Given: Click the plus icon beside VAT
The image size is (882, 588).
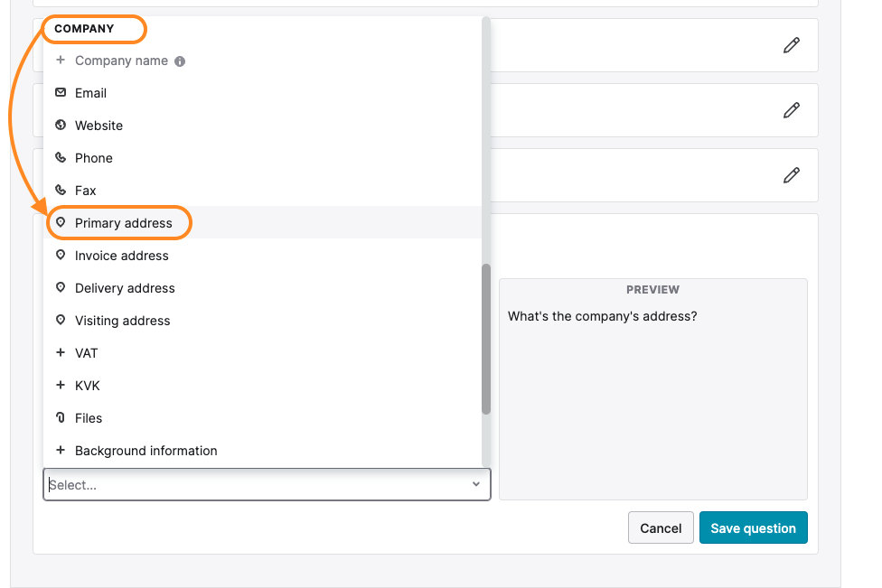Looking at the screenshot, I should 61,353.
